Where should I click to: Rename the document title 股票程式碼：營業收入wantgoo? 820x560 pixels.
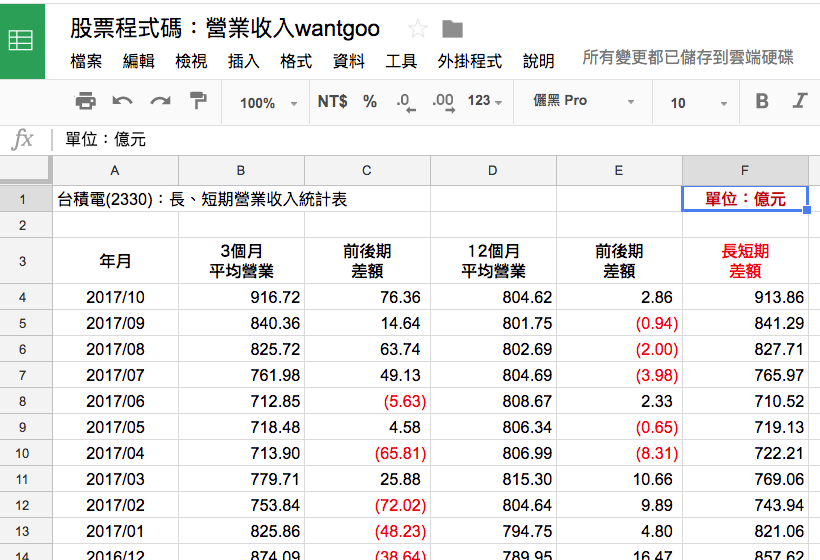click(225, 28)
